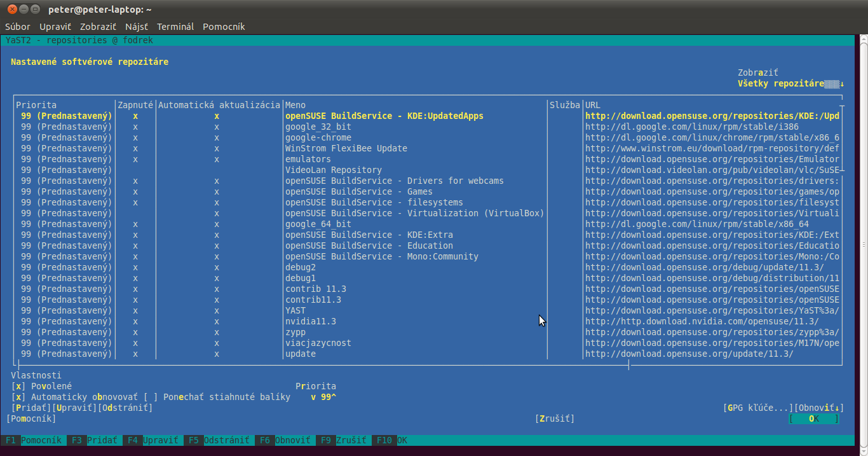Click the nvidia download URL cell
The height and width of the screenshot is (456, 868).
point(702,321)
